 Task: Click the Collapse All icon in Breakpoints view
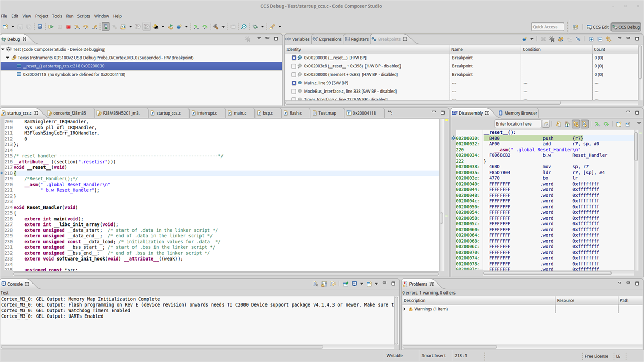click(600, 39)
